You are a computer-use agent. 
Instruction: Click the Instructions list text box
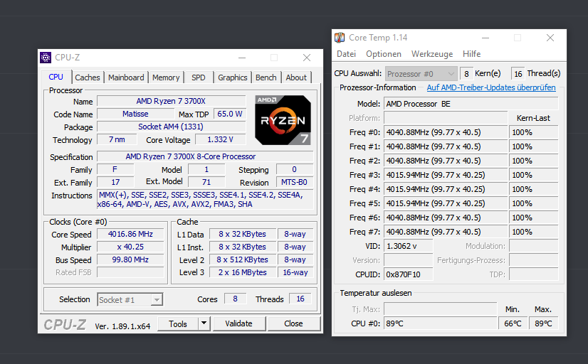coord(205,200)
